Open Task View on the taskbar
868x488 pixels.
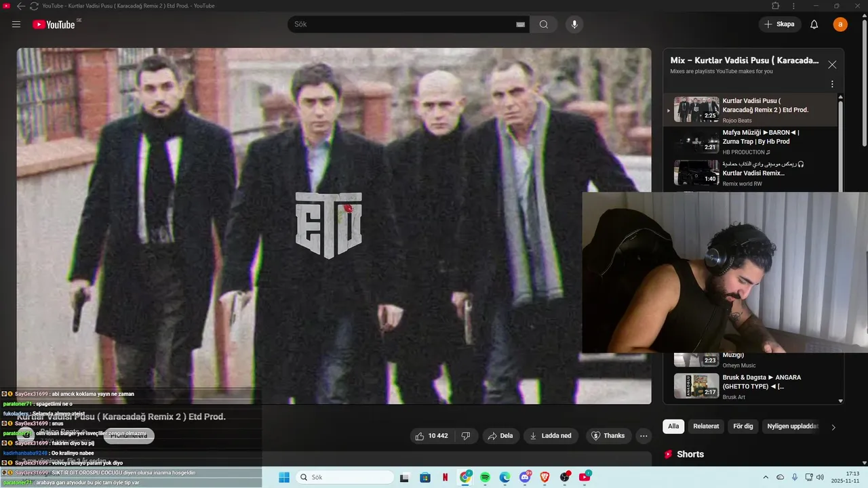click(405, 477)
